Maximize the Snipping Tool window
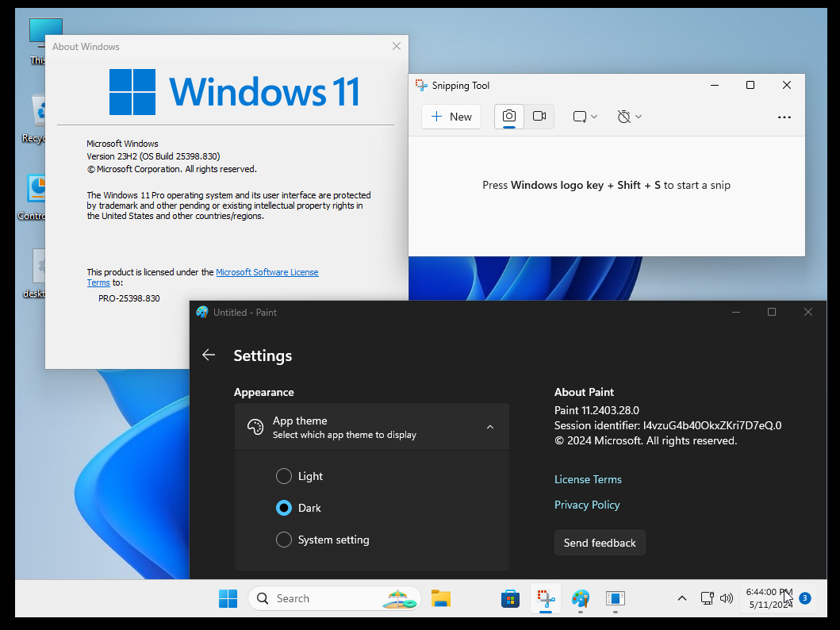The height and width of the screenshot is (630, 840). pos(750,85)
